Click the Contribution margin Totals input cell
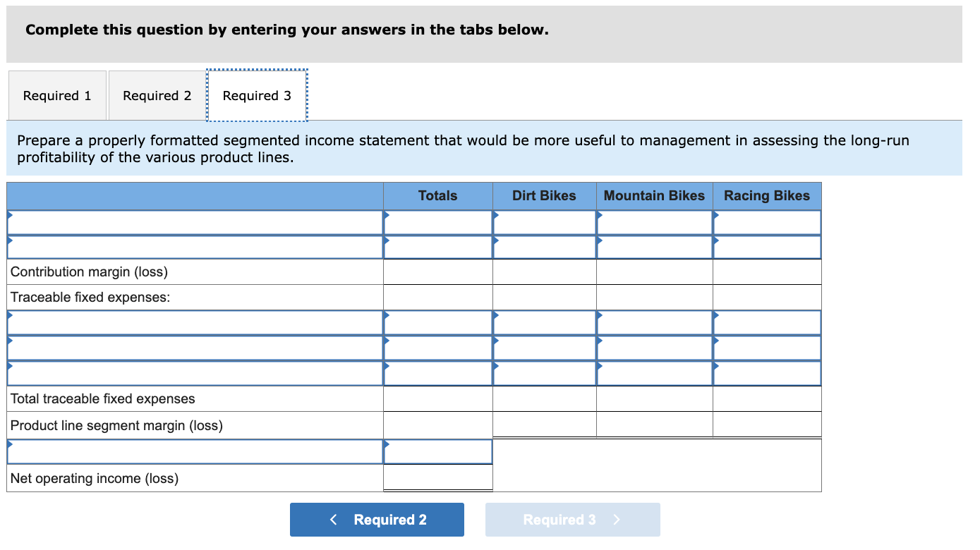980x550 pixels. [x=437, y=271]
